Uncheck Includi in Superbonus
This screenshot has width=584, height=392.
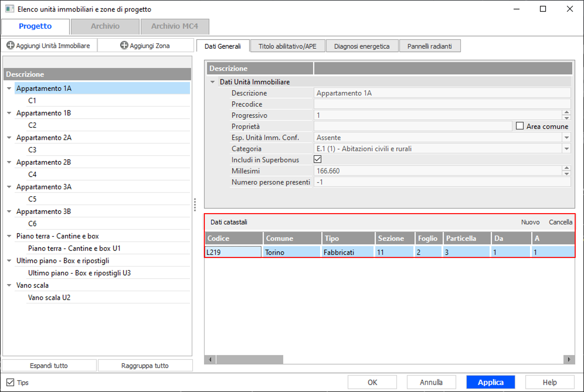(x=318, y=159)
